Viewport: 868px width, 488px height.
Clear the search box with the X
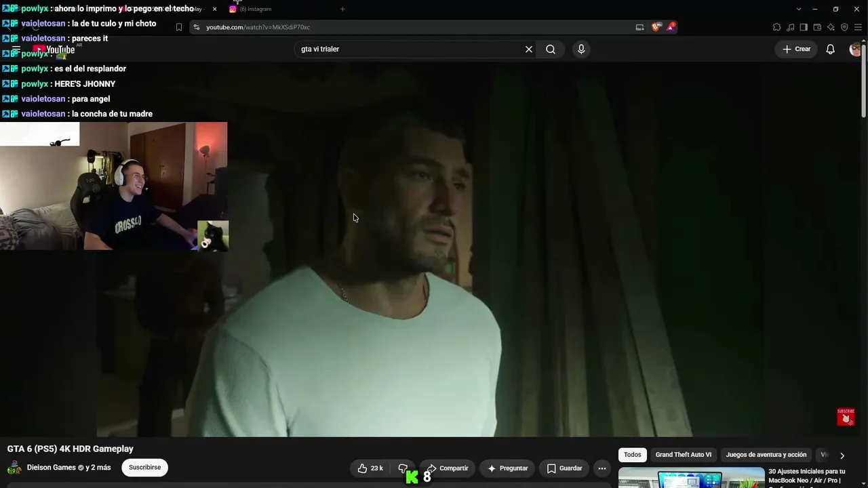pos(529,49)
